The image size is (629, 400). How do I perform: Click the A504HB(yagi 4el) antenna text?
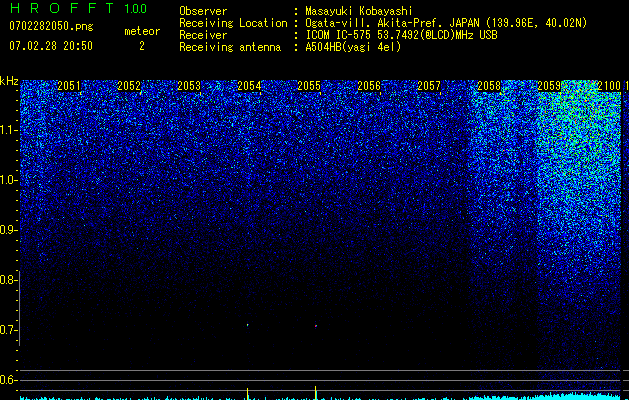(x=353, y=47)
